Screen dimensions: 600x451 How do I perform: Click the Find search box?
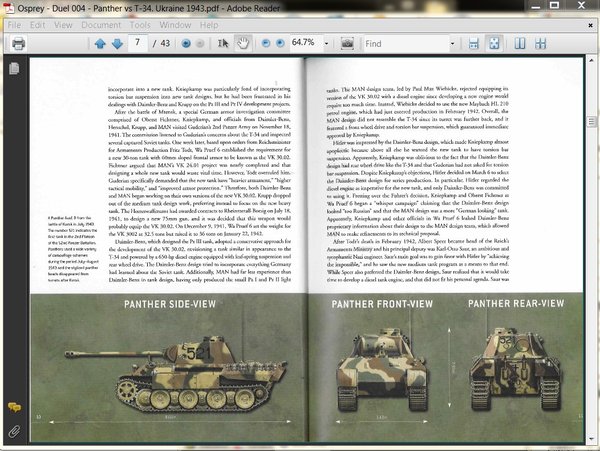click(x=406, y=44)
